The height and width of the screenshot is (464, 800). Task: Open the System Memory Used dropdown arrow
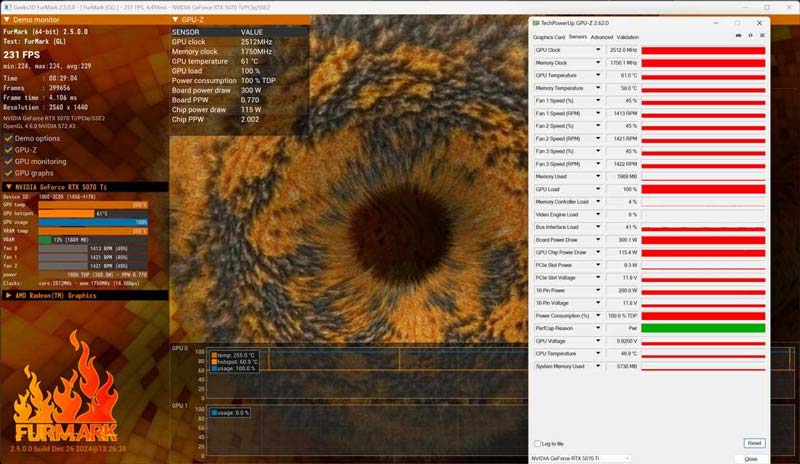[598, 366]
